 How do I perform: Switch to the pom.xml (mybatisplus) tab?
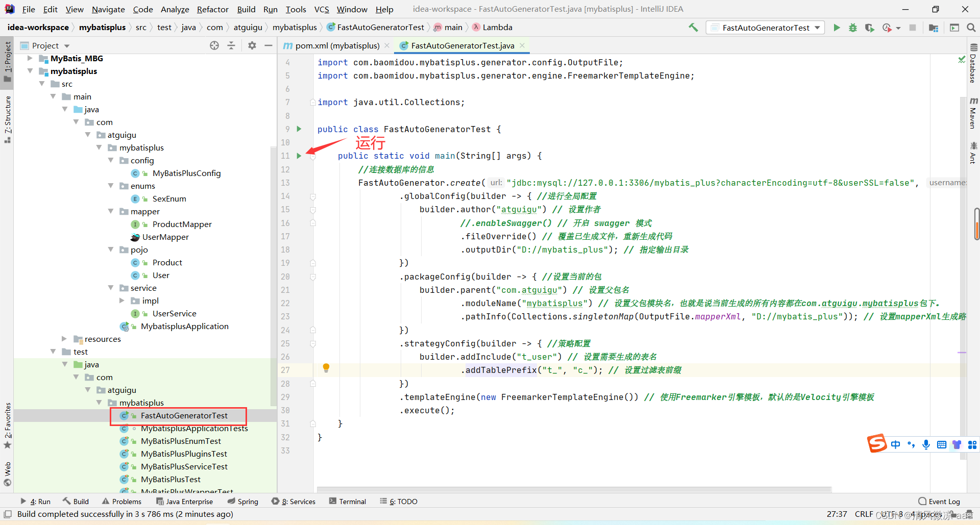point(337,45)
